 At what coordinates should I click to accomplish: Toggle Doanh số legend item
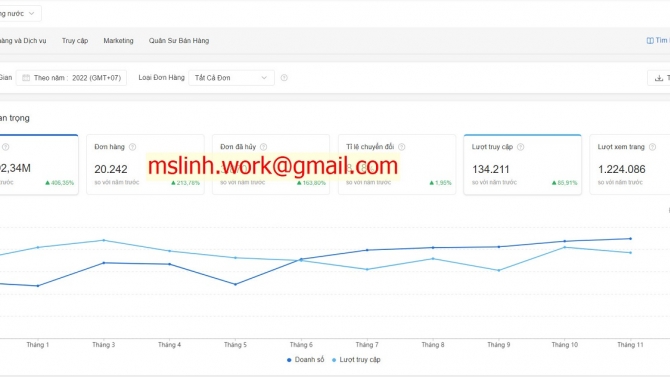306,360
